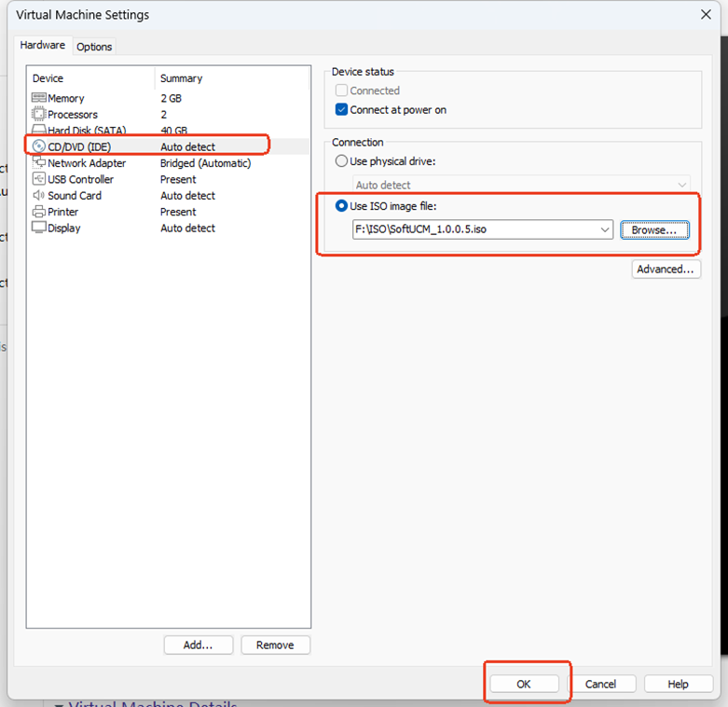
Task: Select the USB Controller row label
Action: [81, 179]
